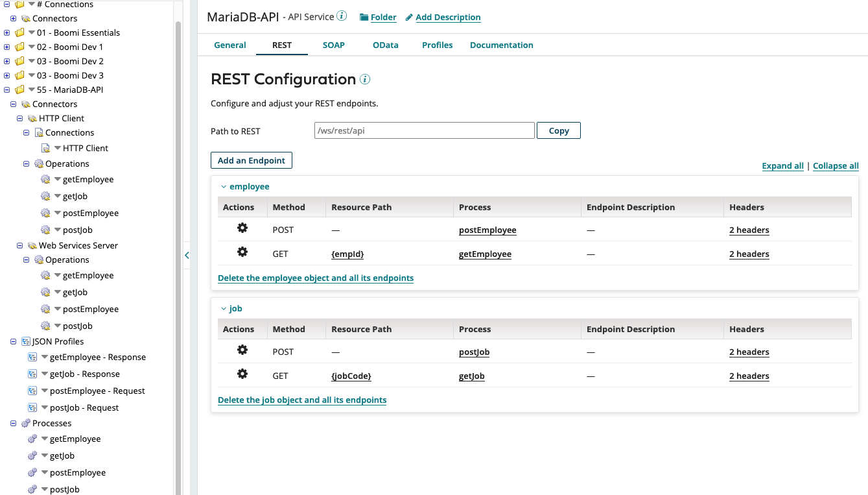Collapse the left sidebar with arrow handle
The height and width of the screenshot is (495, 868).
[187, 255]
